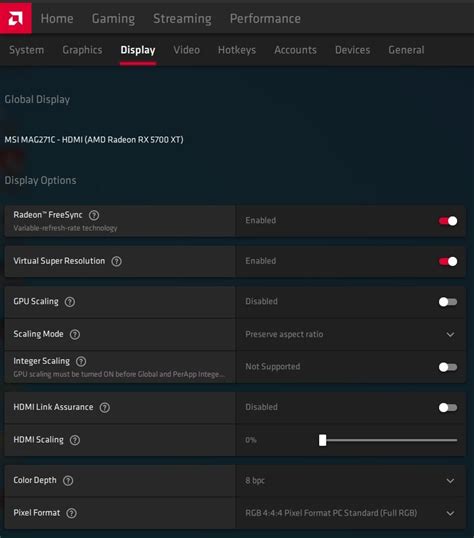Open the General settings tab
The image size is (474, 538).
(406, 50)
